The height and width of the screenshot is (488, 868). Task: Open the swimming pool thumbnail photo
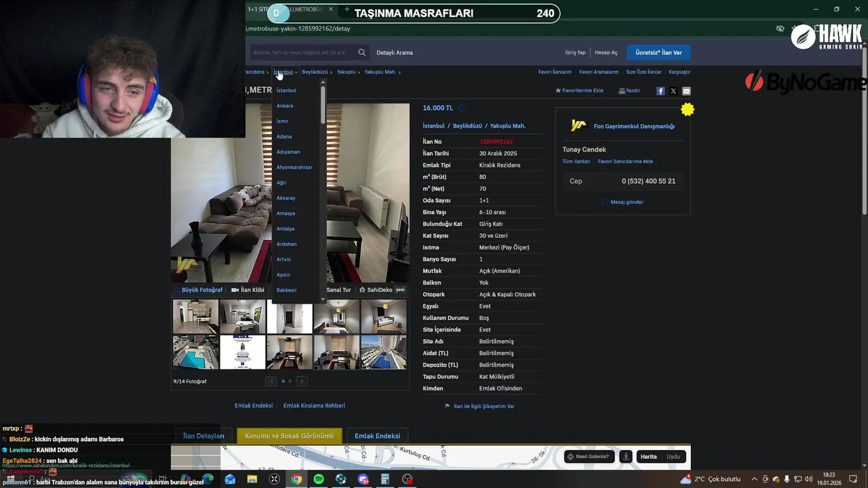195,352
